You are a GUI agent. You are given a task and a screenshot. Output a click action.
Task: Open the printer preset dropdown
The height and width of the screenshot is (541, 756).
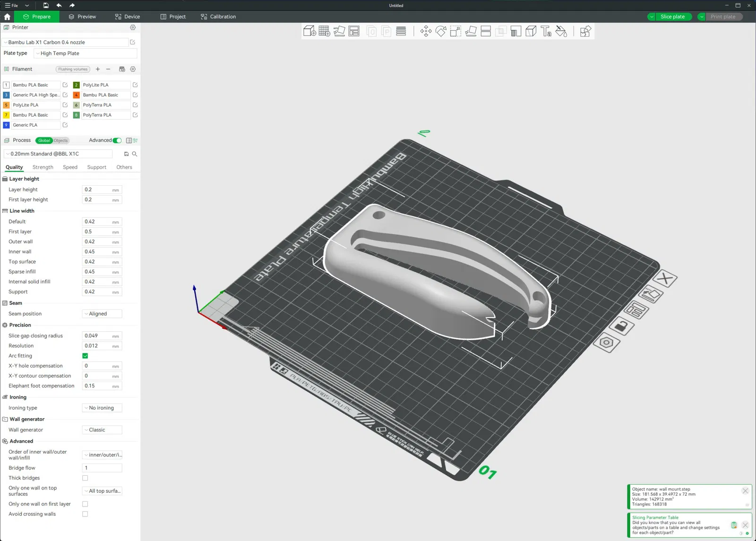65,43
